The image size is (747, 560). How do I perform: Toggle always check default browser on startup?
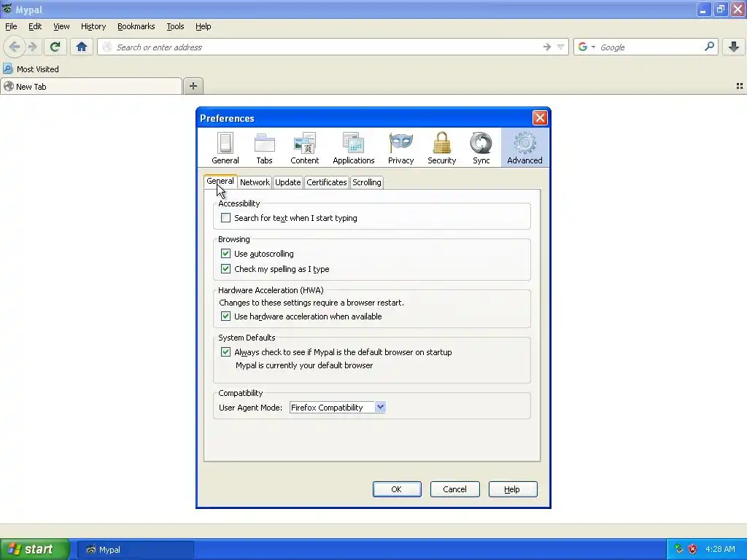point(226,352)
